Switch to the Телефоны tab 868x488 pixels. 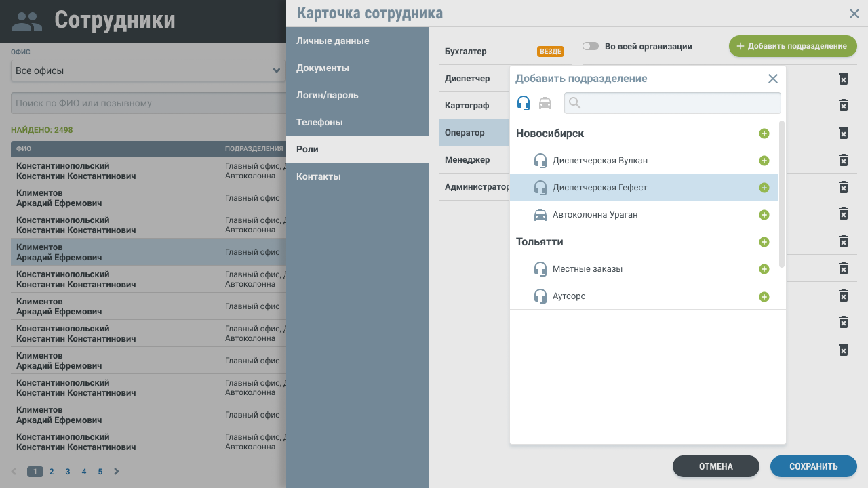(319, 122)
